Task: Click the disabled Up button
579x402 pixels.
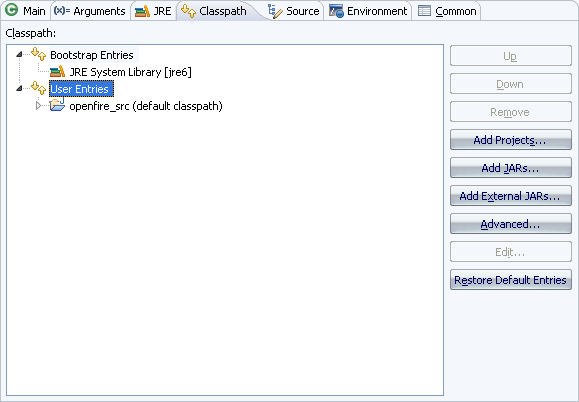Action: click(511, 56)
